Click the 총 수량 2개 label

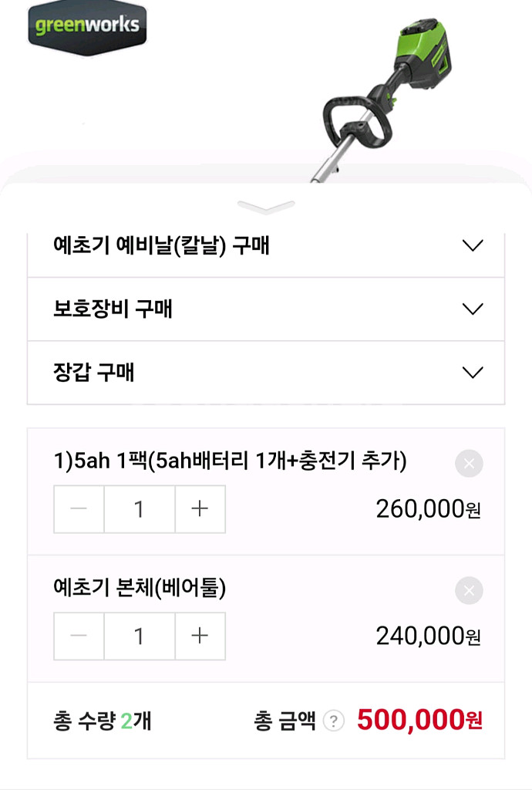[102, 721]
